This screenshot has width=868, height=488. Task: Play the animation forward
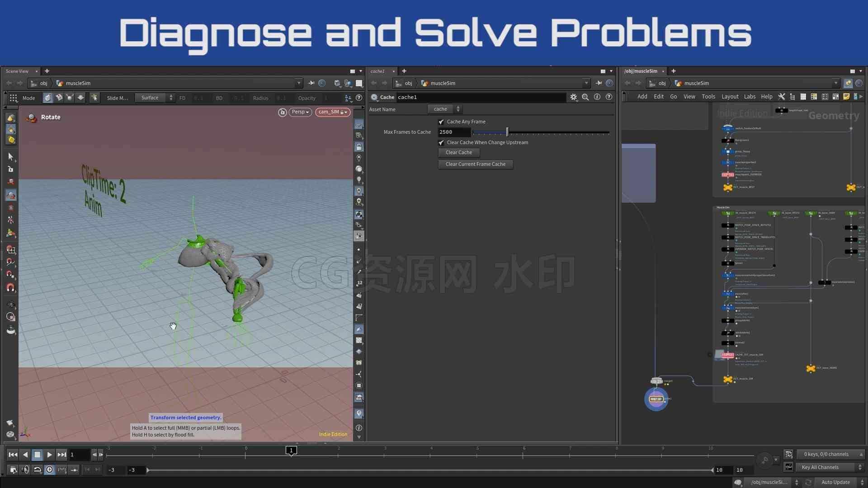(49, 455)
